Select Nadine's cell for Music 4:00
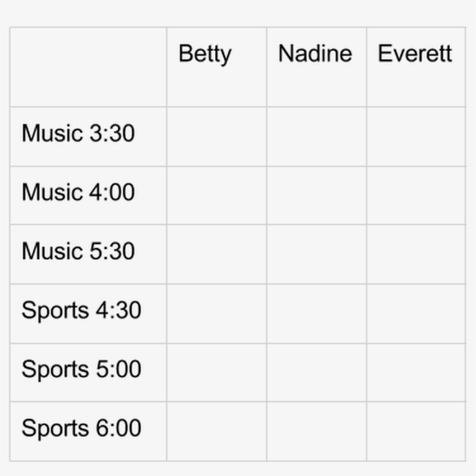This screenshot has width=476, height=476. [x=316, y=195]
